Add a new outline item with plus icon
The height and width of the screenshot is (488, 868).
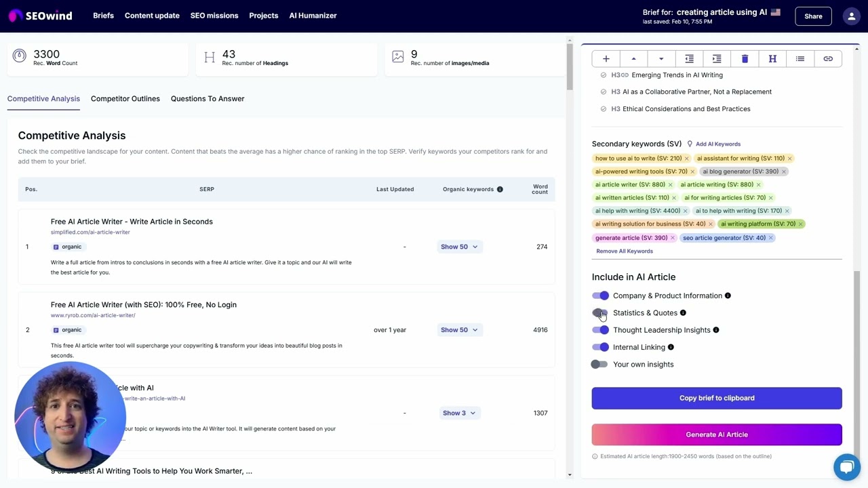[606, 59]
